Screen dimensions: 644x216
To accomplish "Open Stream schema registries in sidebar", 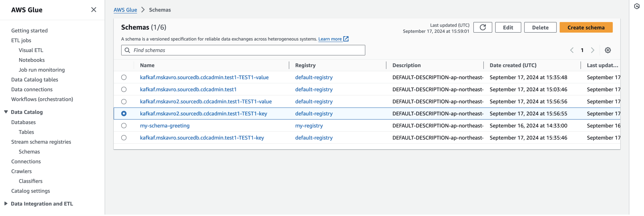I will pos(41,142).
